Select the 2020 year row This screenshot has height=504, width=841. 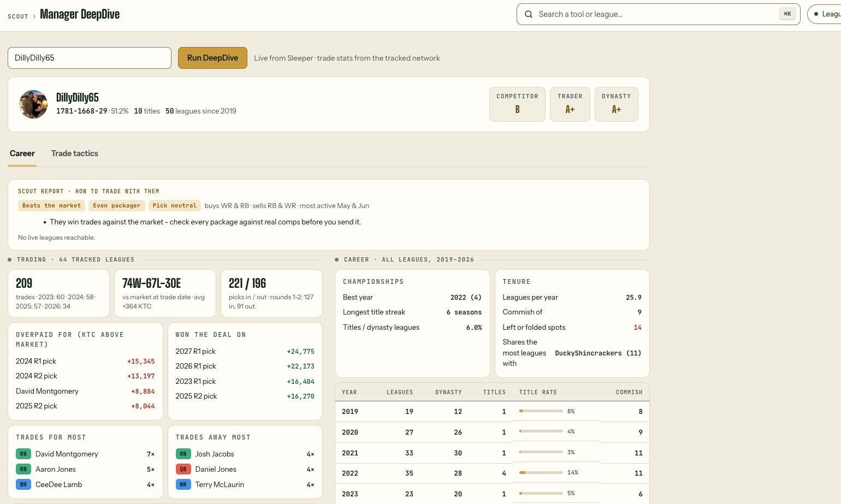[x=492, y=432]
